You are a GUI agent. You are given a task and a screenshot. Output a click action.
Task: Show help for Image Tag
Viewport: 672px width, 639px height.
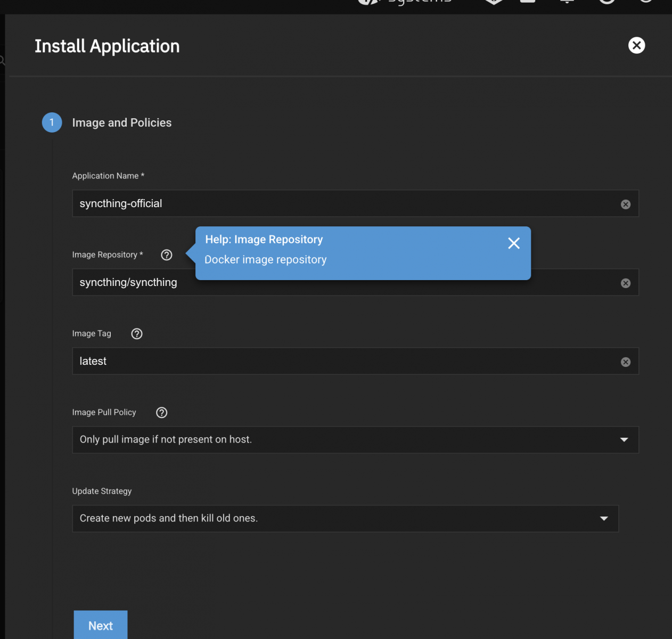pos(137,334)
